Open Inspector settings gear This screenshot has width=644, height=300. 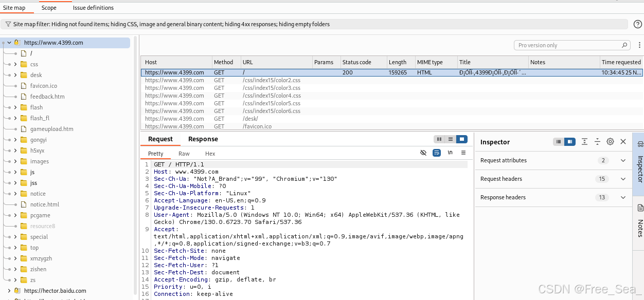(x=610, y=142)
